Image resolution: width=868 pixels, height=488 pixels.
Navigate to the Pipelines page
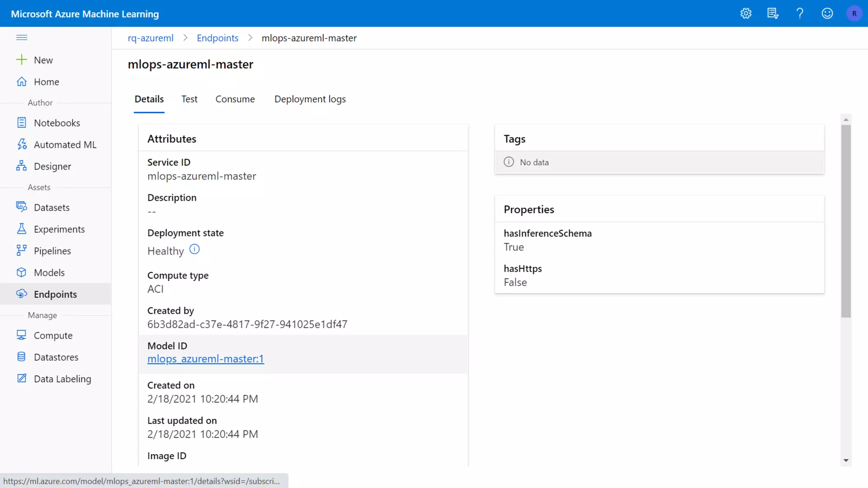(52, 251)
